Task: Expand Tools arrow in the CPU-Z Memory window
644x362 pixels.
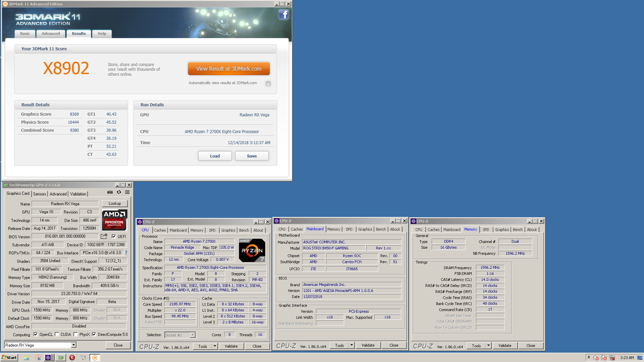Action: [x=488, y=346]
